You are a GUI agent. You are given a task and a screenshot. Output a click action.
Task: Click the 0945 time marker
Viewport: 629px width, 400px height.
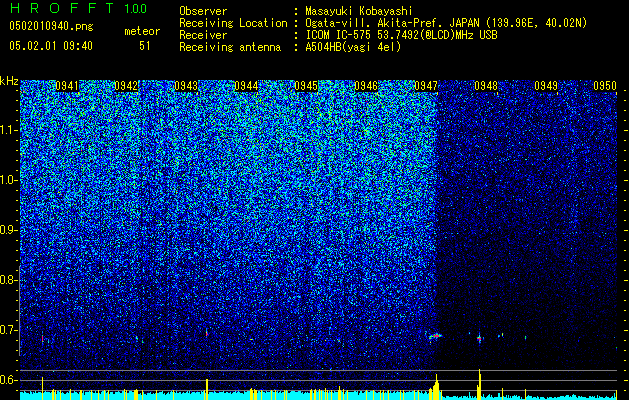[306, 86]
